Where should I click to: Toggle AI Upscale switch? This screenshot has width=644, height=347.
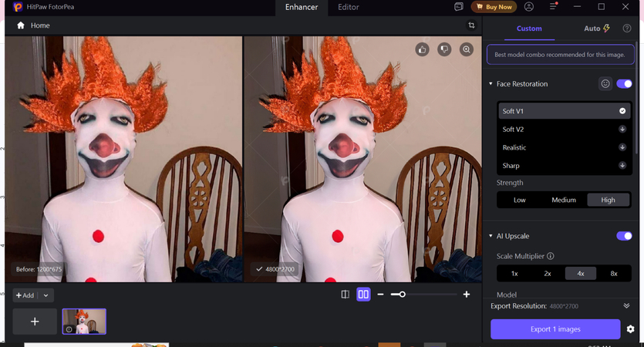coord(624,236)
